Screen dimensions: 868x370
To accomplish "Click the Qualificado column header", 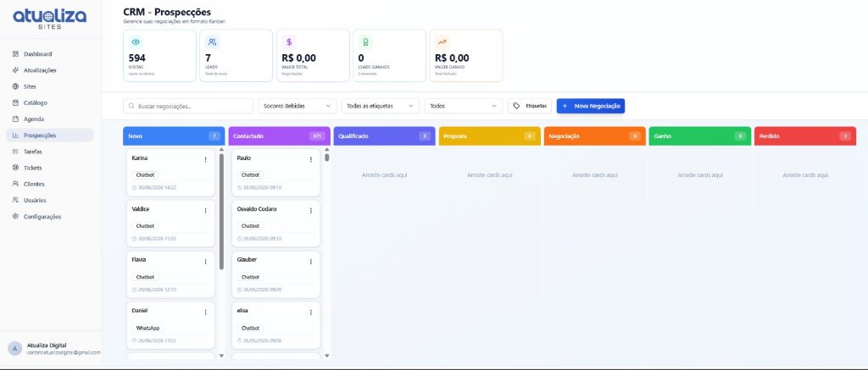I will coord(384,136).
